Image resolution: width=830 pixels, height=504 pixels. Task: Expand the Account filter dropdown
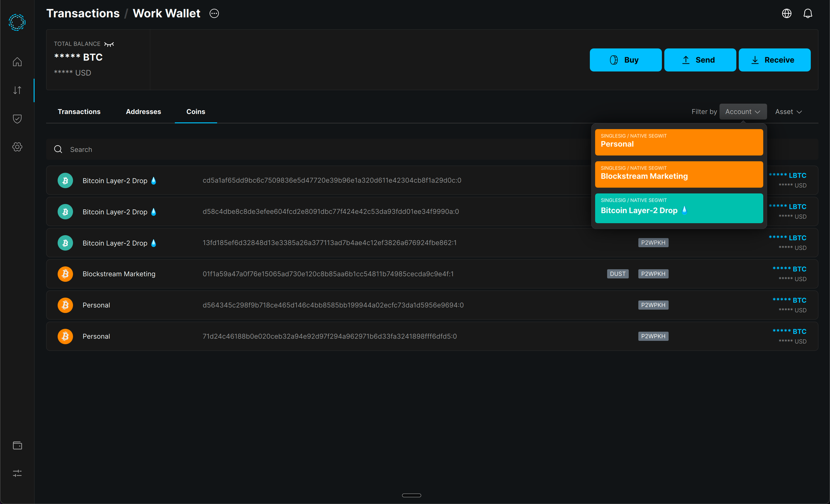click(x=743, y=112)
